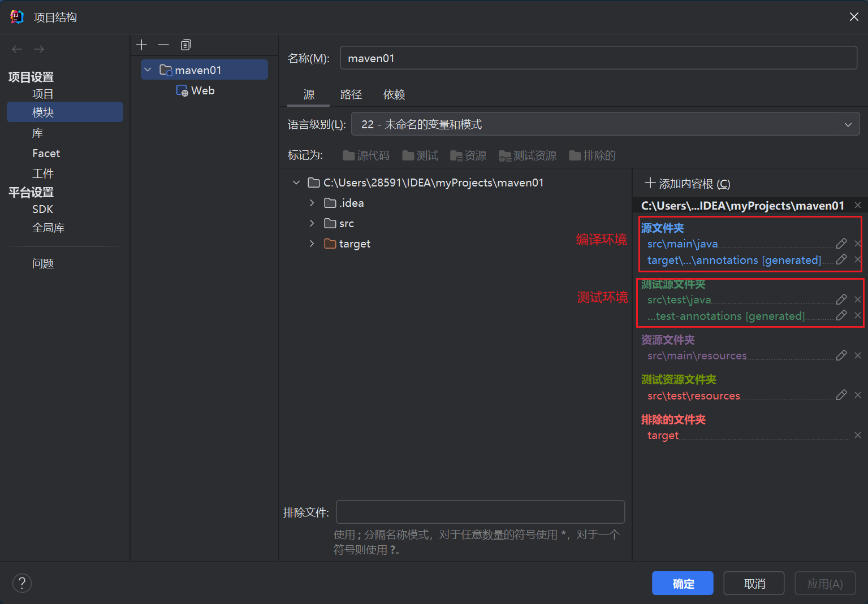The image size is (868, 604).
Task: Focus the 排除文件 input field
Action: 480,512
